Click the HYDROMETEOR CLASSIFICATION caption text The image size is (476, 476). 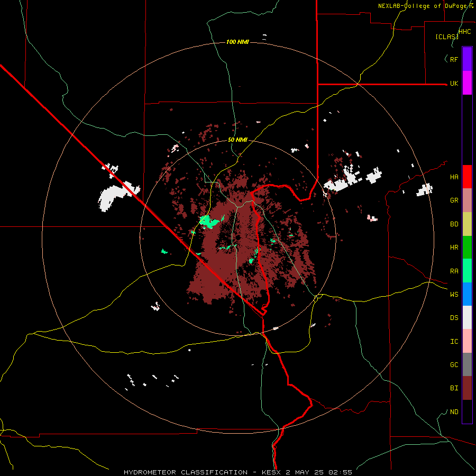click(x=186, y=472)
